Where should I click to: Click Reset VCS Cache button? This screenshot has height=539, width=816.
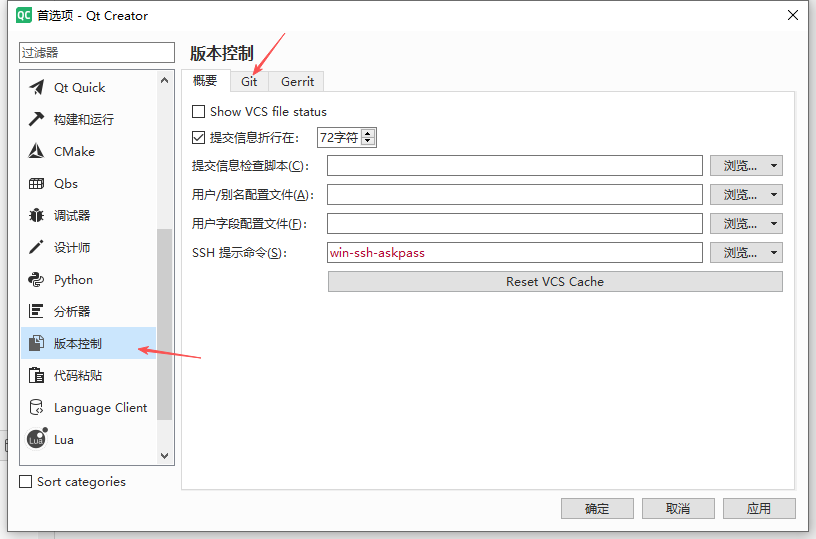point(555,281)
